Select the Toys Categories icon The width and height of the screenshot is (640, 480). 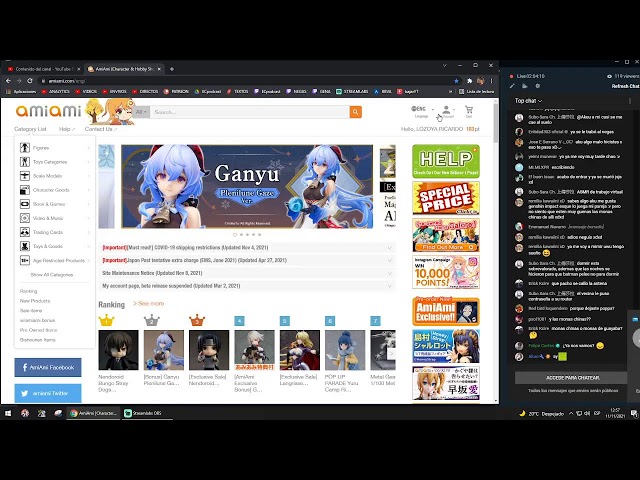(25, 162)
